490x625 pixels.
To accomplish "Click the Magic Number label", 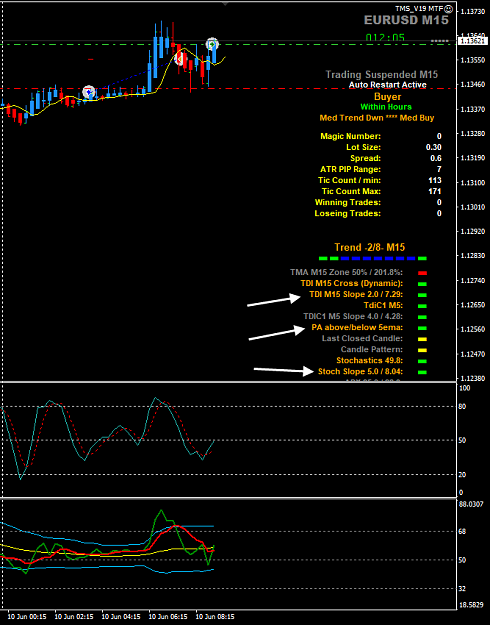I will 350,136.
